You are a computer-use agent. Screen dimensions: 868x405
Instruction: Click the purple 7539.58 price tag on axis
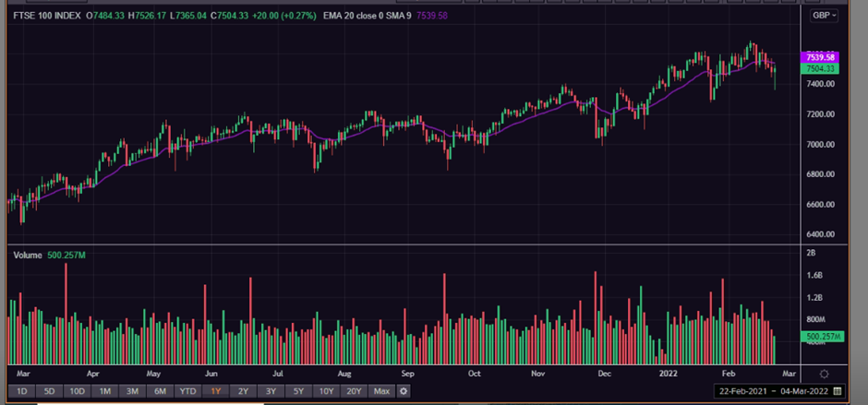(x=820, y=57)
